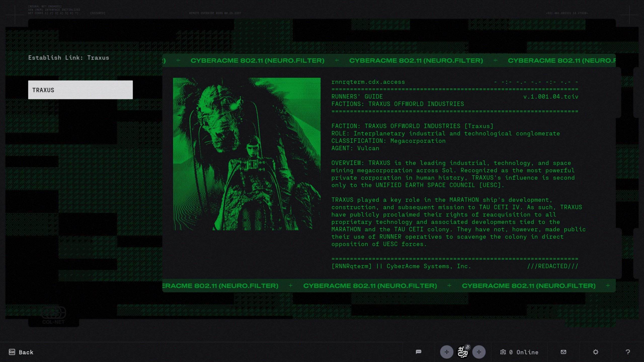Click the 0 Online friends text
Screen dimensions: 644x362
point(524,352)
